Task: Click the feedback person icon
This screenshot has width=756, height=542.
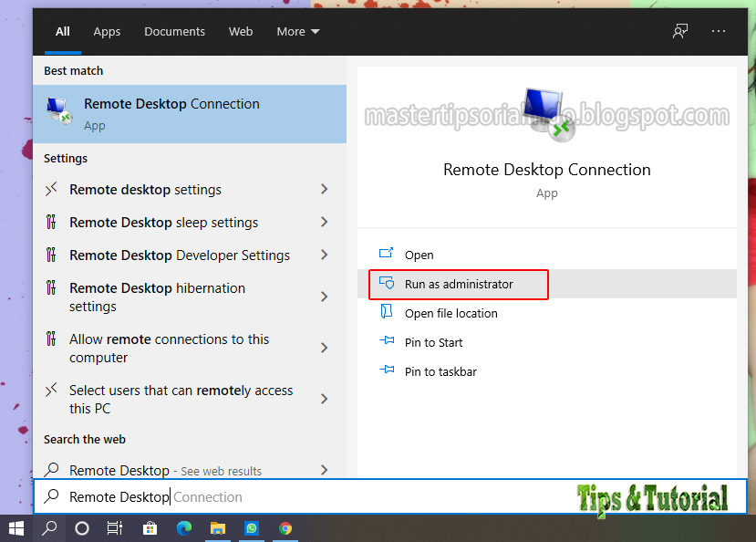Action: 680,31
